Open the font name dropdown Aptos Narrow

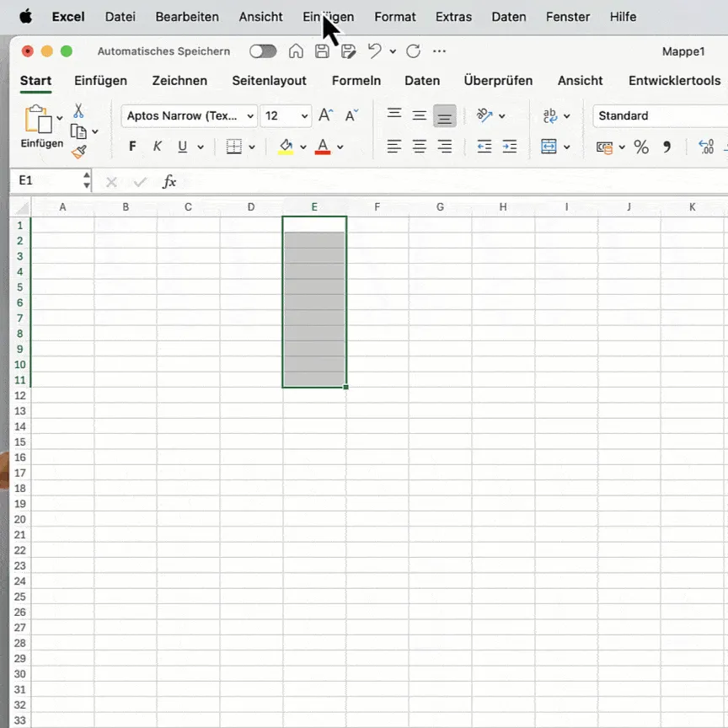[x=190, y=115]
